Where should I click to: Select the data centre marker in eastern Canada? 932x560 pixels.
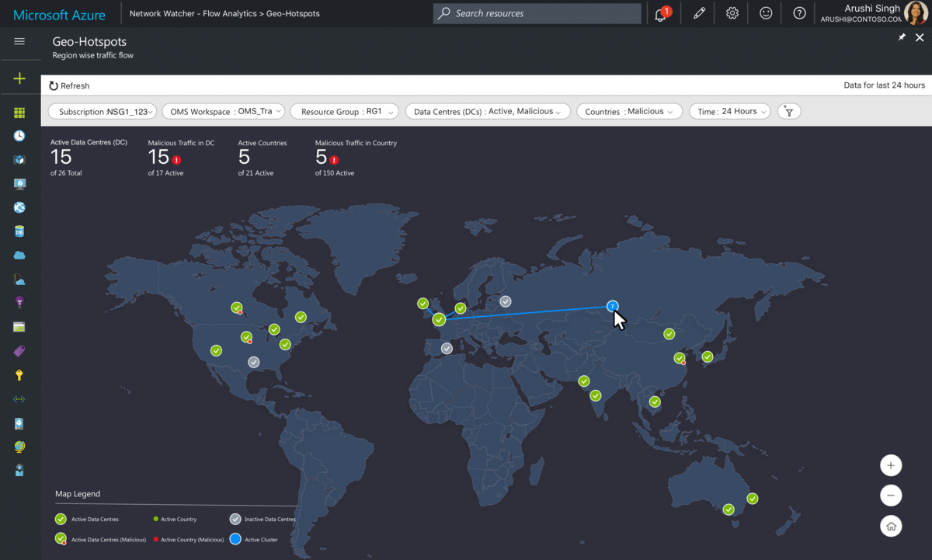coord(301,317)
